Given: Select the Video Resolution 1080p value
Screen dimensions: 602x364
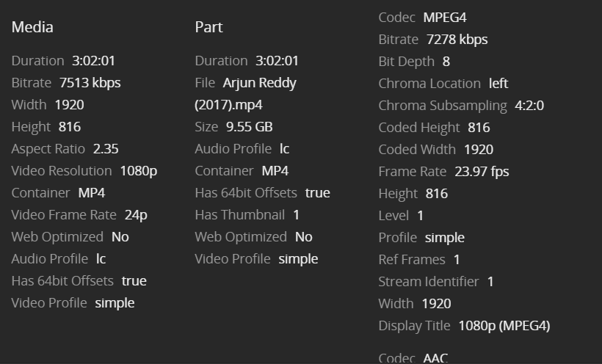Looking at the screenshot, I should pos(139,171).
